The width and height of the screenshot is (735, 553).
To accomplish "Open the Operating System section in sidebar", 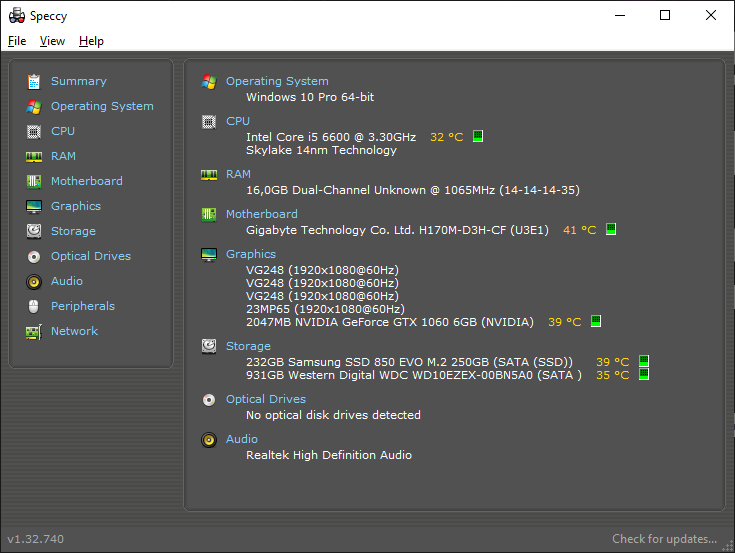I will click(x=102, y=106).
